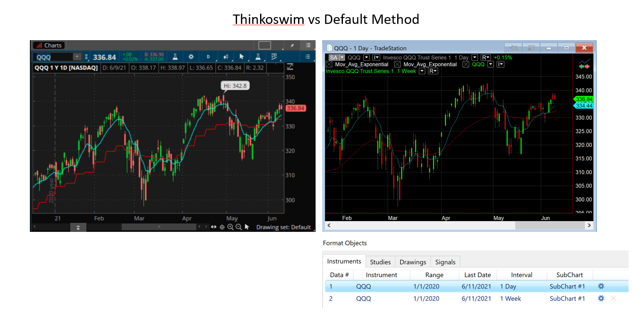The image size is (644, 322).
Task: Click the Last Date column header
Action: [x=477, y=275]
